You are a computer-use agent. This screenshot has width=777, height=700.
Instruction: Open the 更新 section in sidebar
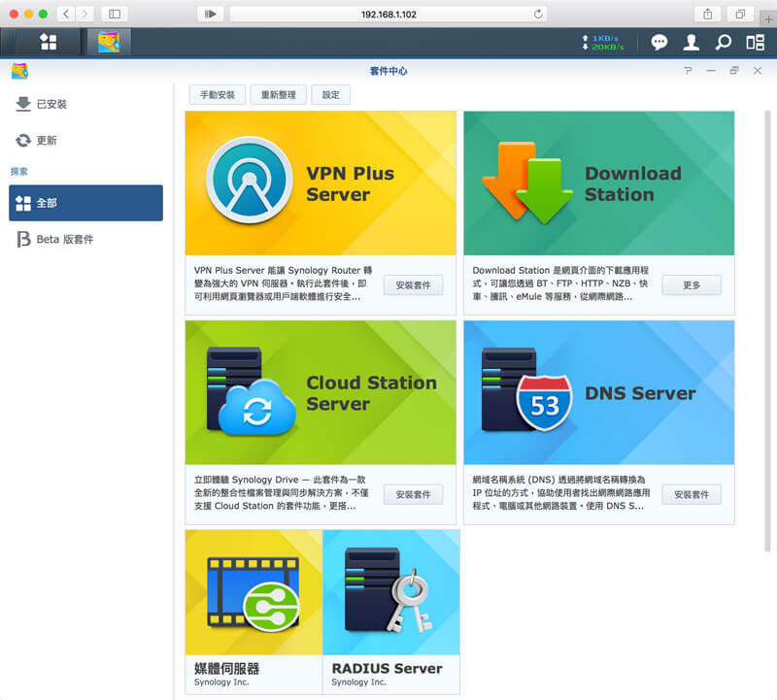[x=47, y=141]
